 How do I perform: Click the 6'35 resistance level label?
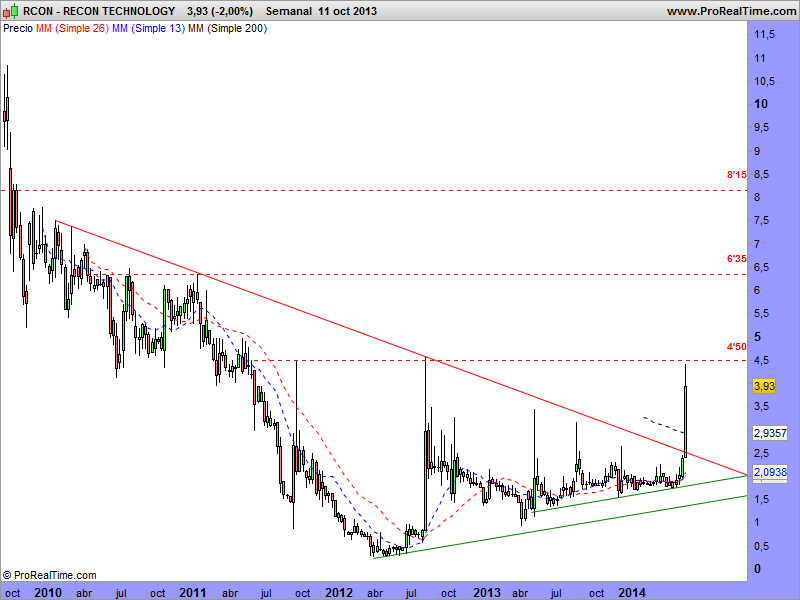(736, 259)
